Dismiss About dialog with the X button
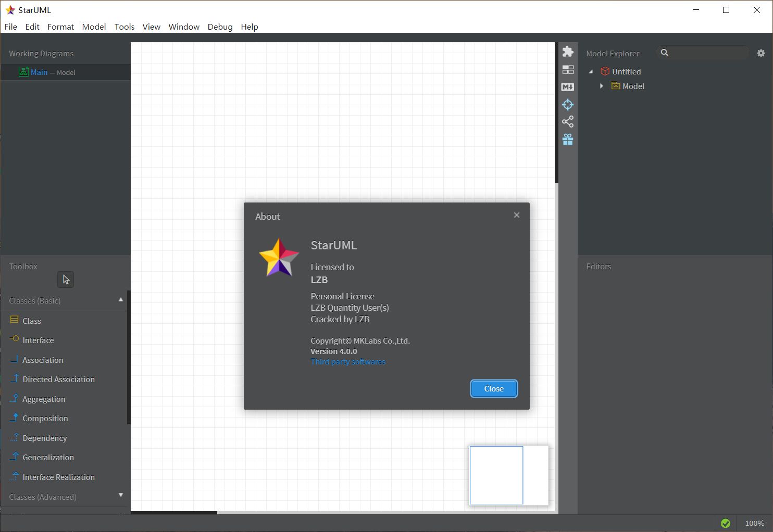The width and height of the screenshot is (773, 532). pos(517,215)
